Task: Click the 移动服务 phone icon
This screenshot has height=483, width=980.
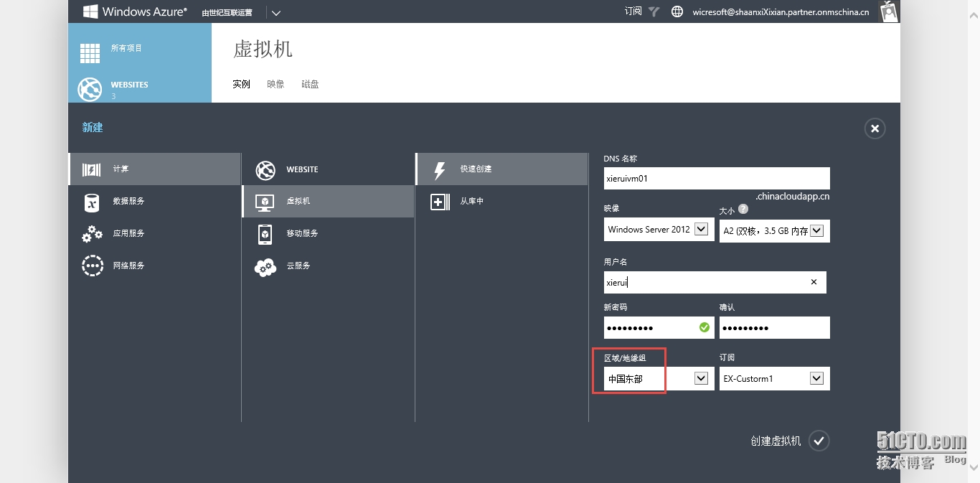Action: 265,234
